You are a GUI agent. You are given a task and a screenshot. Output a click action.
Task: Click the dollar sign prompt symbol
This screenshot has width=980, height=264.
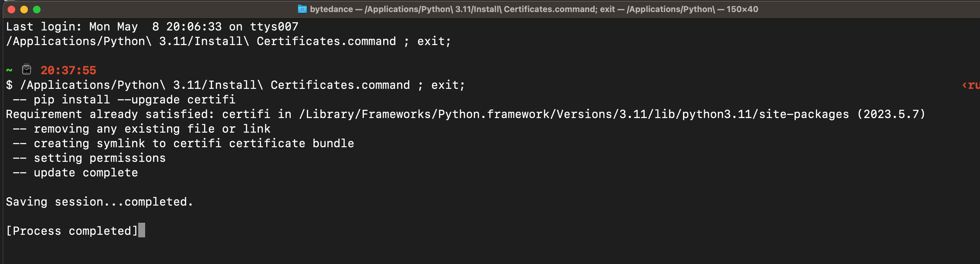9,85
